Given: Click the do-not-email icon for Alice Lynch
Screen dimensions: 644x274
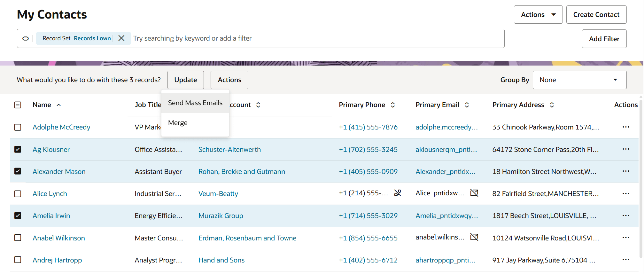Looking at the screenshot, I should point(474,193).
